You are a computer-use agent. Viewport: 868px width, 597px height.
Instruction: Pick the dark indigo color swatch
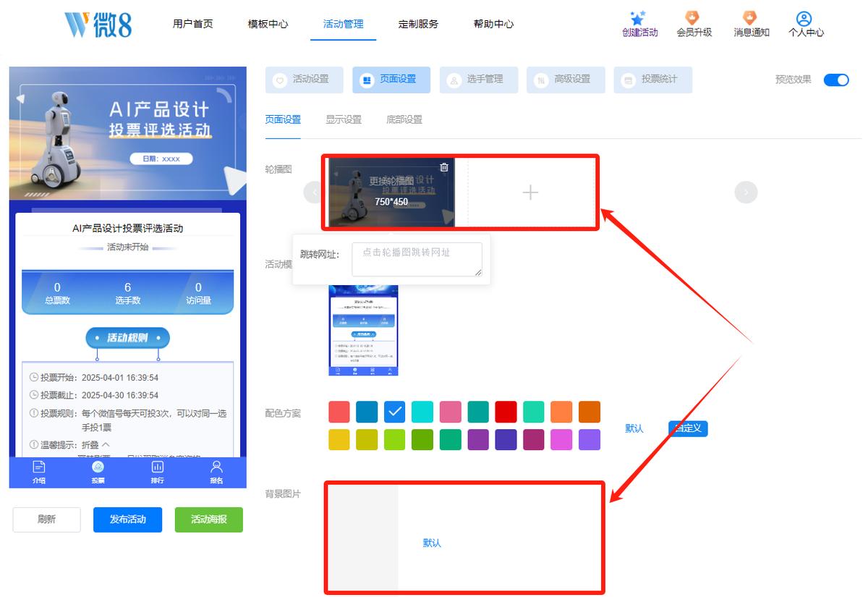coord(506,439)
